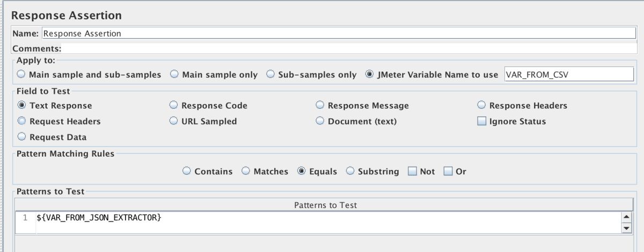Screen dimensions: 644x252
Task: Click the VAR_FROM_CSV variable name field
Action: (x=569, y=75)
